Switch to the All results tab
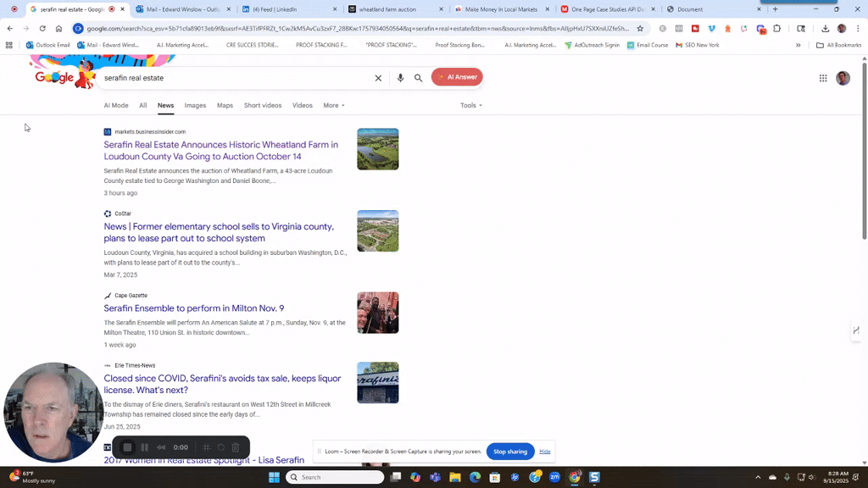Screen dimensions: 868x488 tap(142, 105)
